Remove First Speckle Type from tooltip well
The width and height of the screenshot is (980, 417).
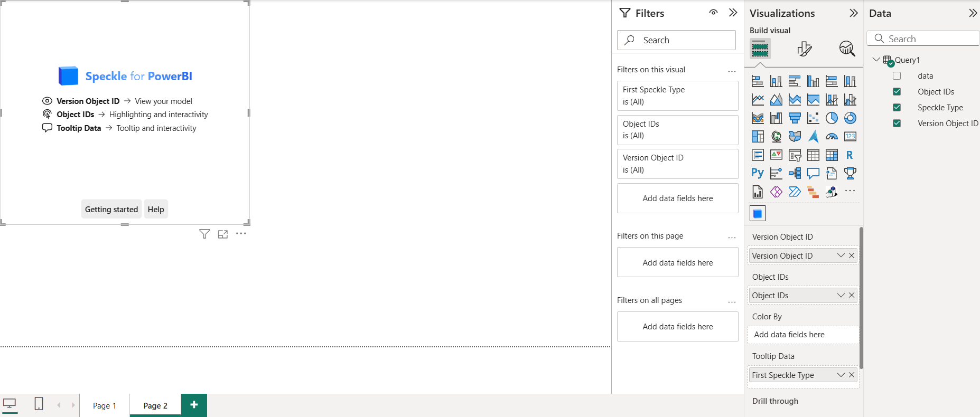[x=852, y=375]
